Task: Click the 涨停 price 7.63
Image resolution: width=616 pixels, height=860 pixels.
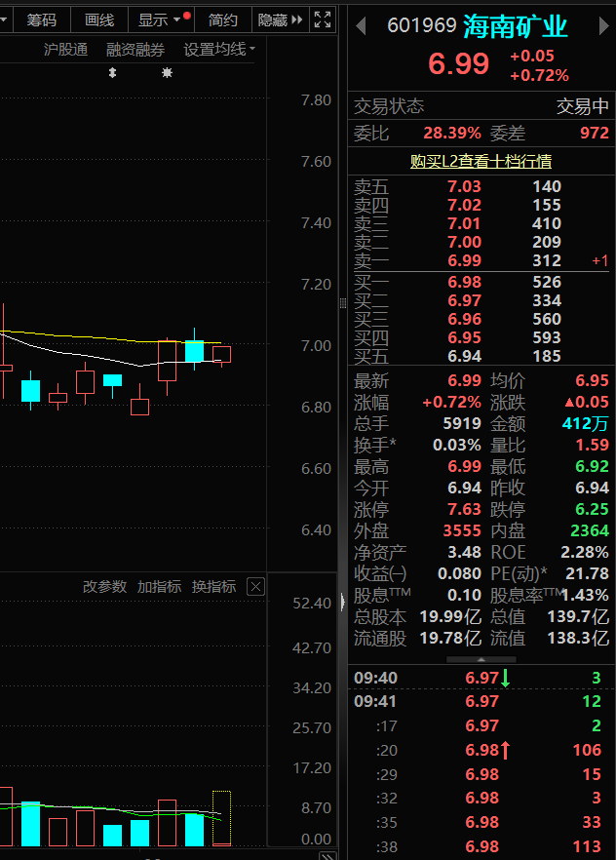Action: 464,509
